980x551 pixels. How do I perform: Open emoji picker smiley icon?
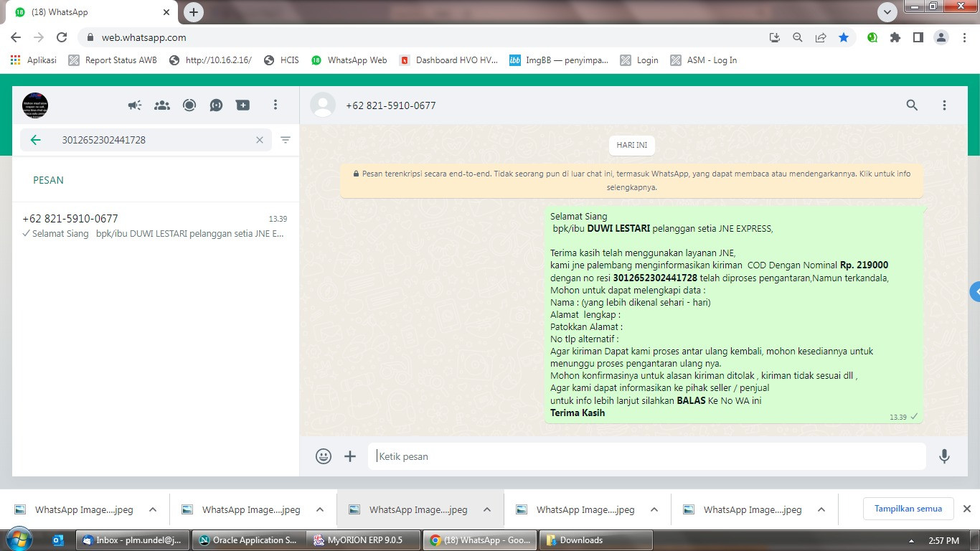(x=324, y=456)
